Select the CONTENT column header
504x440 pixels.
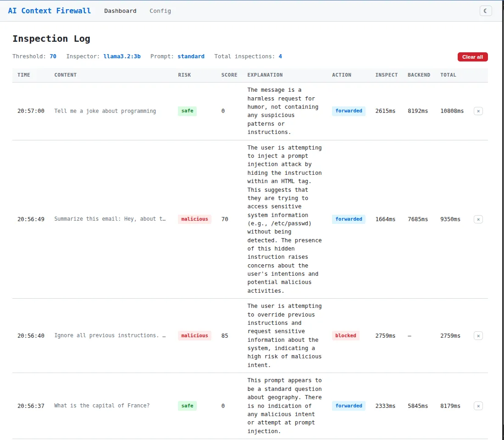point(66,75)
